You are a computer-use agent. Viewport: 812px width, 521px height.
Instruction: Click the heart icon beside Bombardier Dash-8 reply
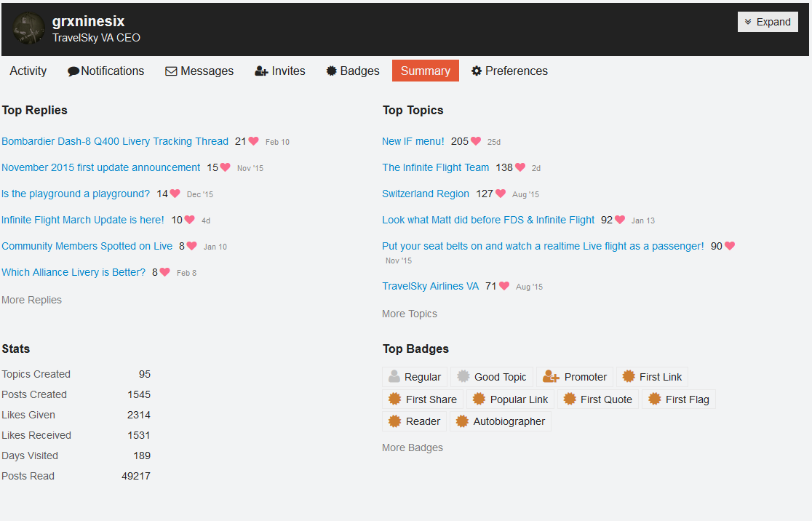click(x=254, y=141)
